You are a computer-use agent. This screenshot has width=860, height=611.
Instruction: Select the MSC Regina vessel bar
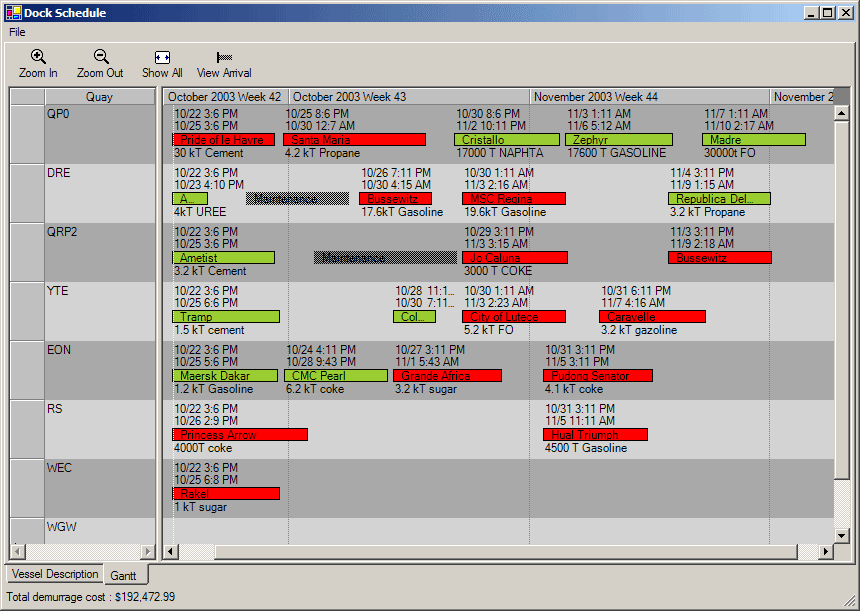click(x=514, y=199)
